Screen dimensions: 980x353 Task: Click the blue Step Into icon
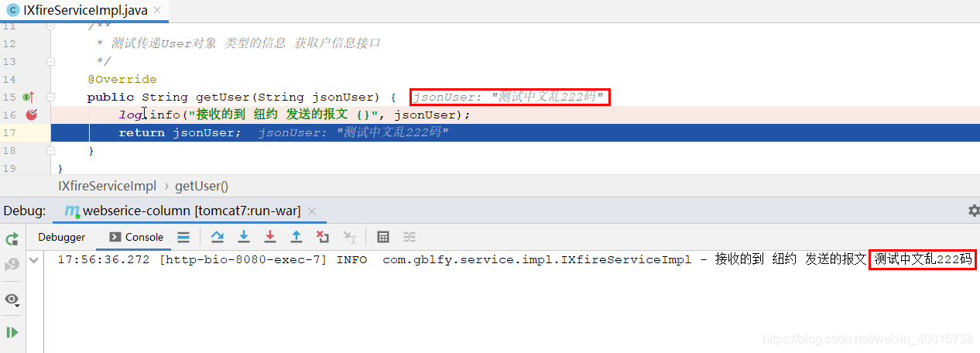click(x=244, y=236)
